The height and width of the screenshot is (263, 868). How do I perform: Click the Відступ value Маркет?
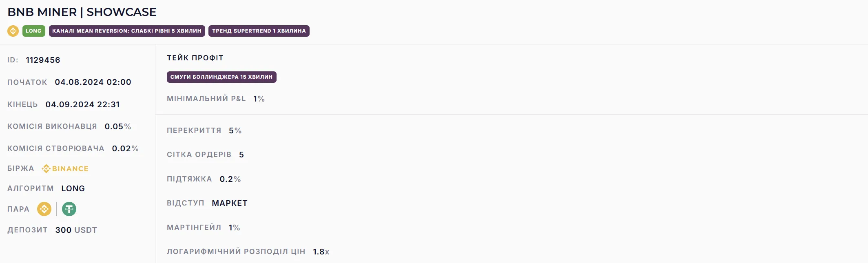230,203
